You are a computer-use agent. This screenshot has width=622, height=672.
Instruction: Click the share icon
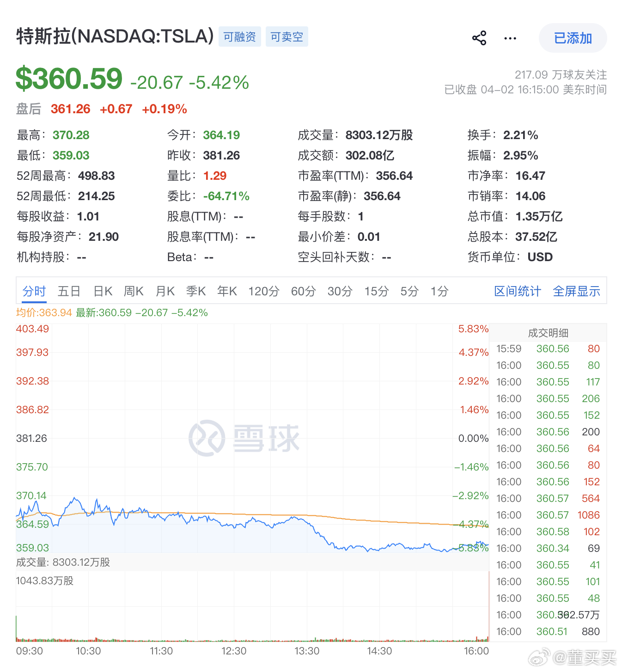coord(479,38)
